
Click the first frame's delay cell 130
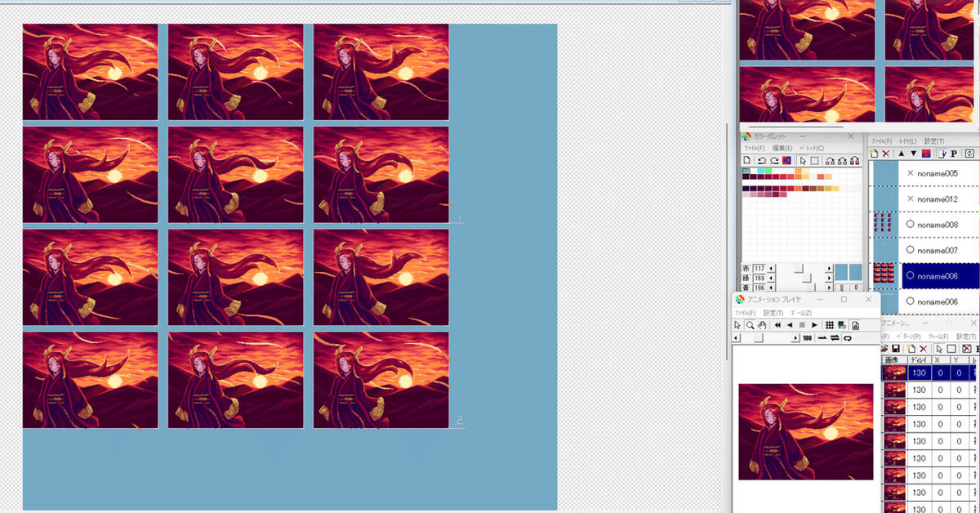[x=920, y=372]
